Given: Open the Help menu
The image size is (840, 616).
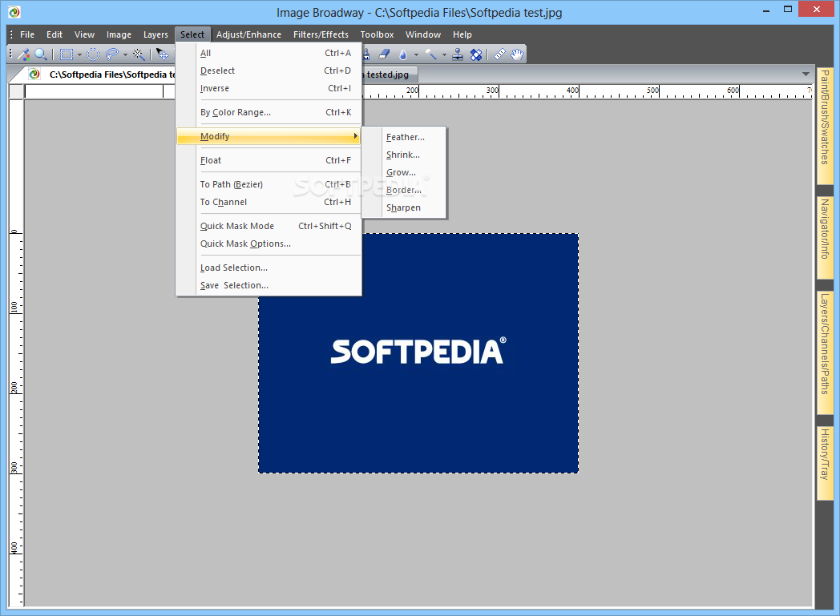Looking at the screenshot, I should pyautogui.click(x=462, y=34).
